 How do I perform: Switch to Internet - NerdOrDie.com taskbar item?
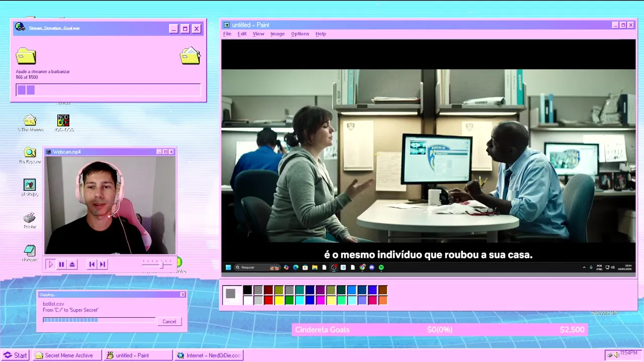209,355
